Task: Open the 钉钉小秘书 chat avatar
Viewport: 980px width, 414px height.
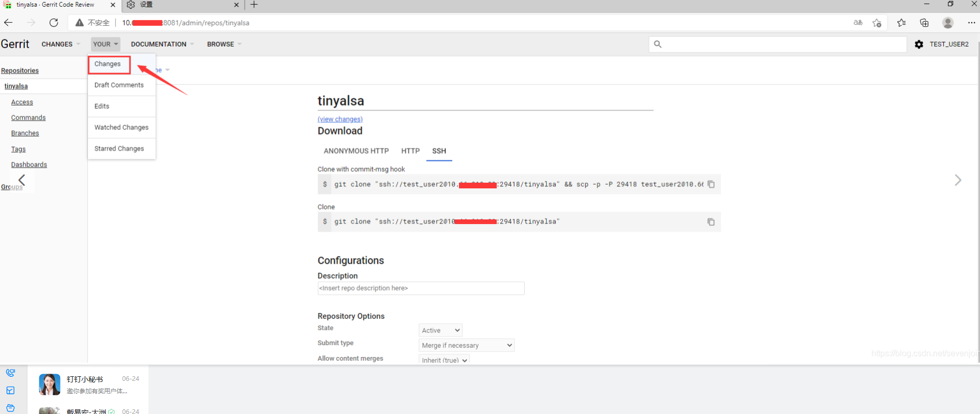Action: tap(50, 385)
